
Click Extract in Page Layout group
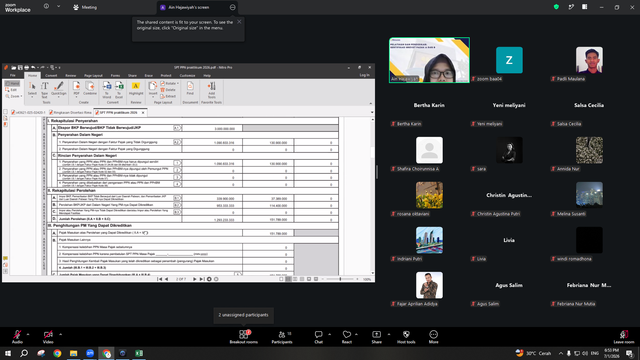(168, 96)
